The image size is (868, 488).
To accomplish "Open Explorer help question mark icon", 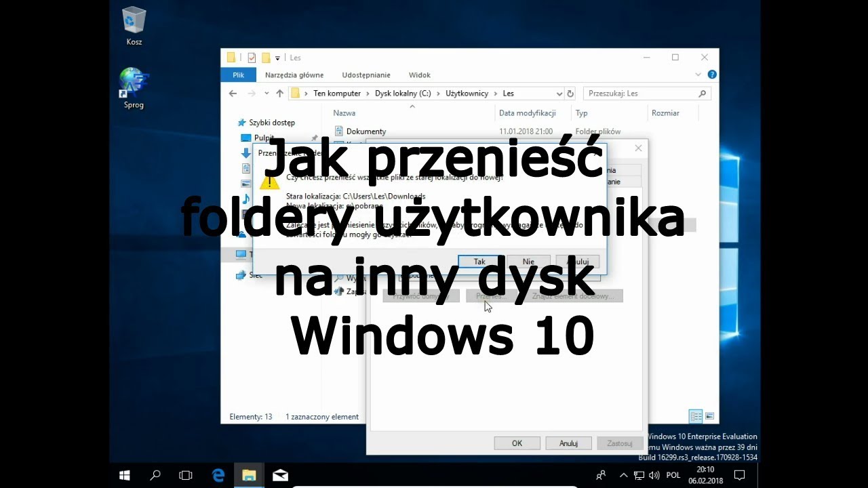I will tap(712, 75).
